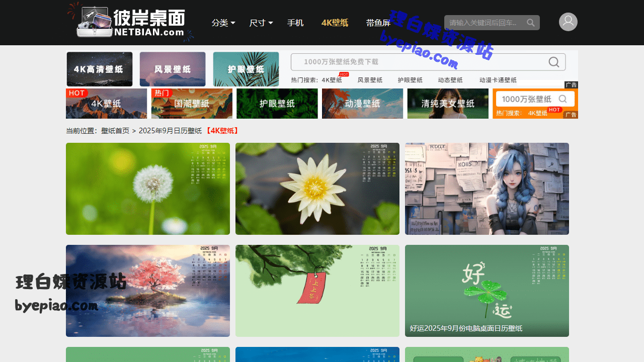The width and height of the screenshot is (644, 362).
Task: Click magnifier icon in the banner search box
Action: click(x=554, y=62)
